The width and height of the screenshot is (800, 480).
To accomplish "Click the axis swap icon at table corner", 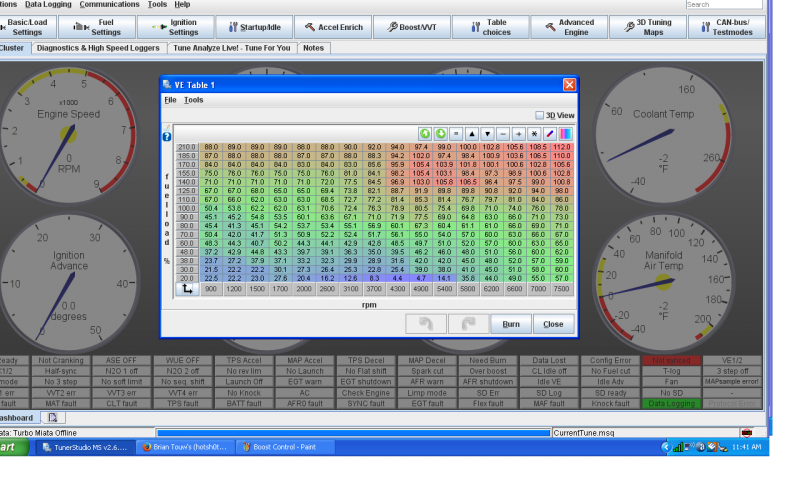I will pyautogui.click(x=186, y=288).
